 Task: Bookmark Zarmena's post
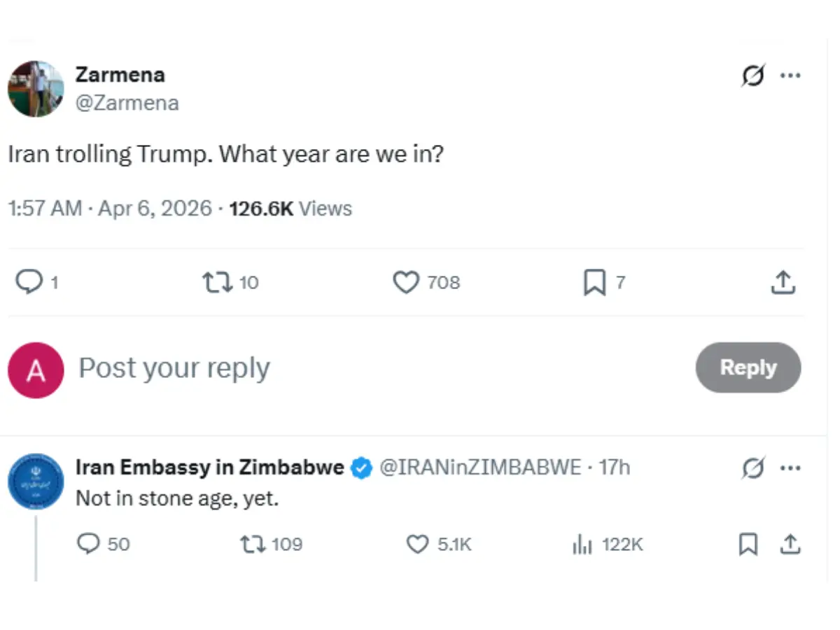[594, 283]
